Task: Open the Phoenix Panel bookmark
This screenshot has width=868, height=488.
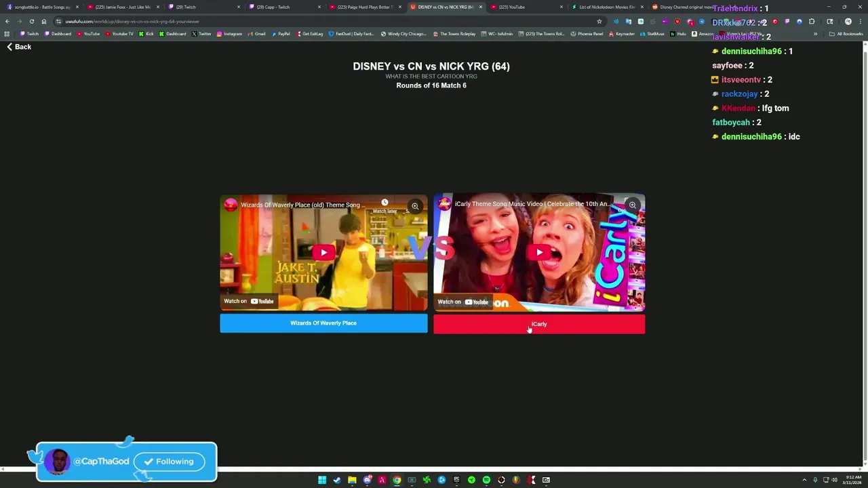Action: pyautogui.click(x=587, y=34)
